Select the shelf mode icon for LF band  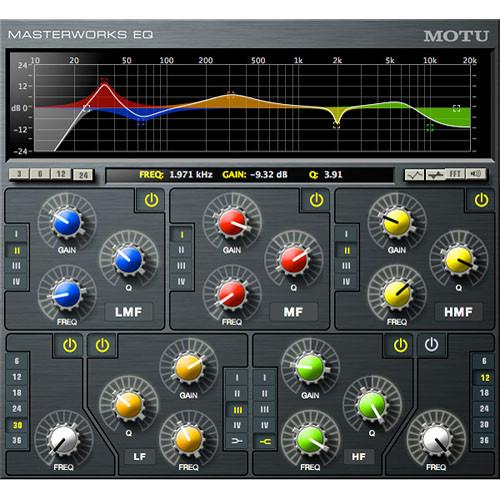tap(237, 441)
